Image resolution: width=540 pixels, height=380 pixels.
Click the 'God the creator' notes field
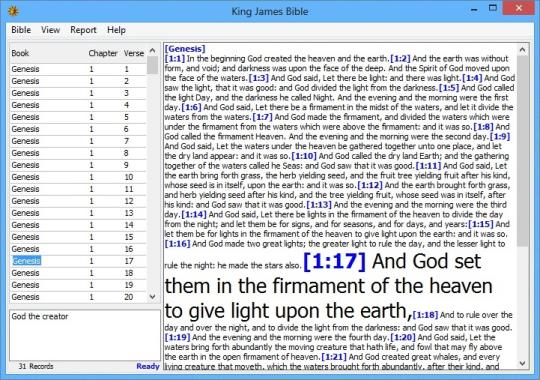[x=85, y=335]
